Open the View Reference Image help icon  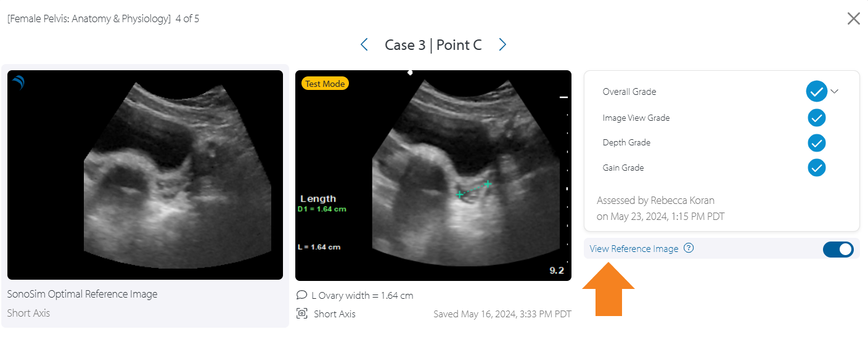click(689, 248)
